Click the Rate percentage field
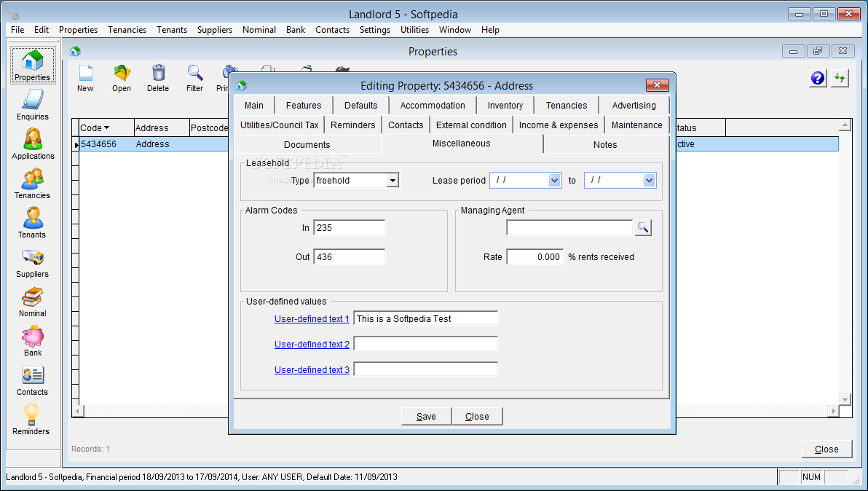Screen dimensions: 868x491 click(x=535, y=257)
